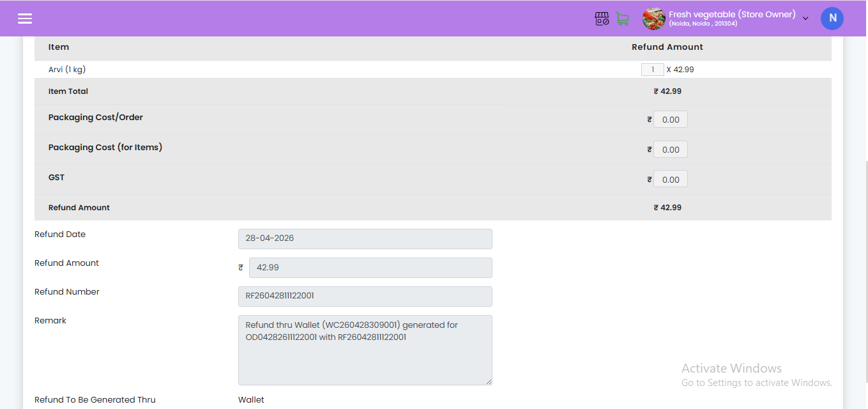The width and height of the screenshot is (868, 409).
Task: Click the GST row label
Action: [x=56, y=178]
